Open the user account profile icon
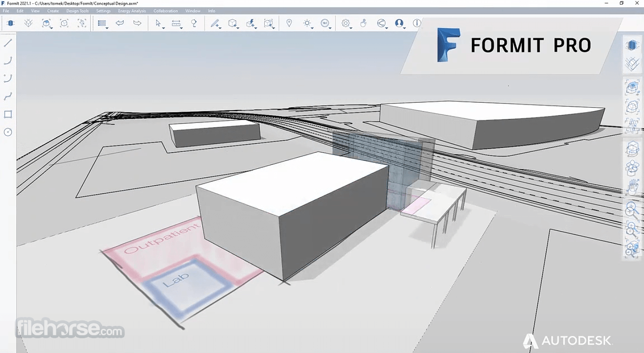This screenshot has height=353, width=644. tap(400, 23)
